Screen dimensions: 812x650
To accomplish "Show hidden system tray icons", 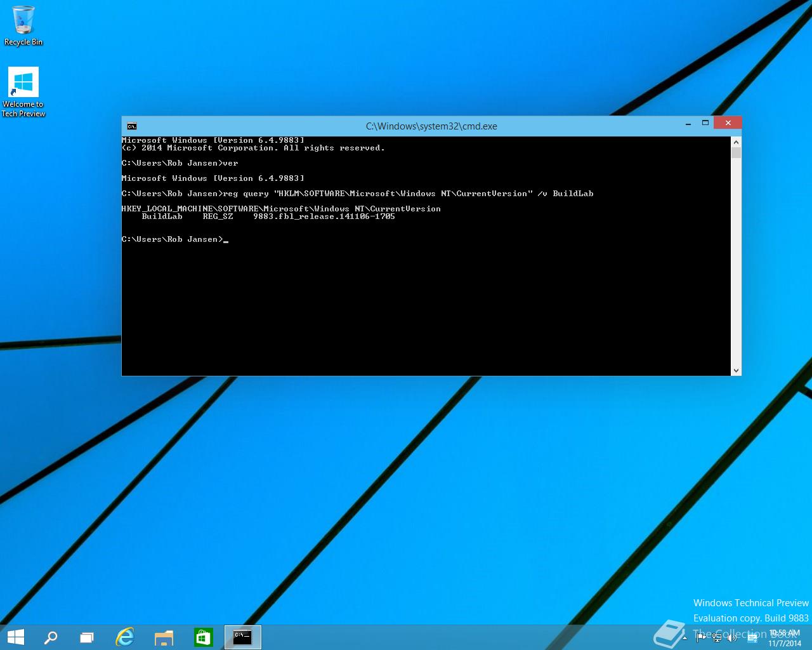I will coord(685,638).
